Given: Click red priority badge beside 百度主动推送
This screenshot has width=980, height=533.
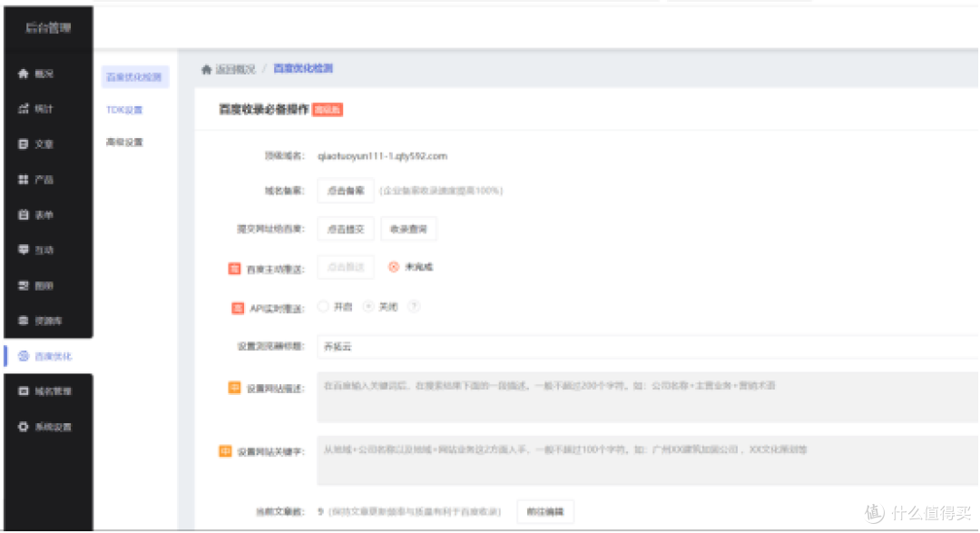Looking at the screenshot, I should pyautogui.click(x=234, y=269).
